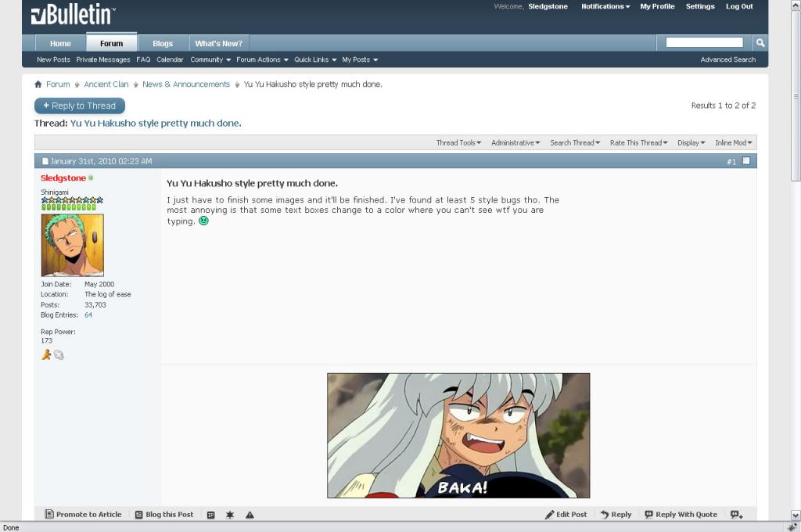
Task: Click the BAKA! signature image
Action: pos(458,436)
